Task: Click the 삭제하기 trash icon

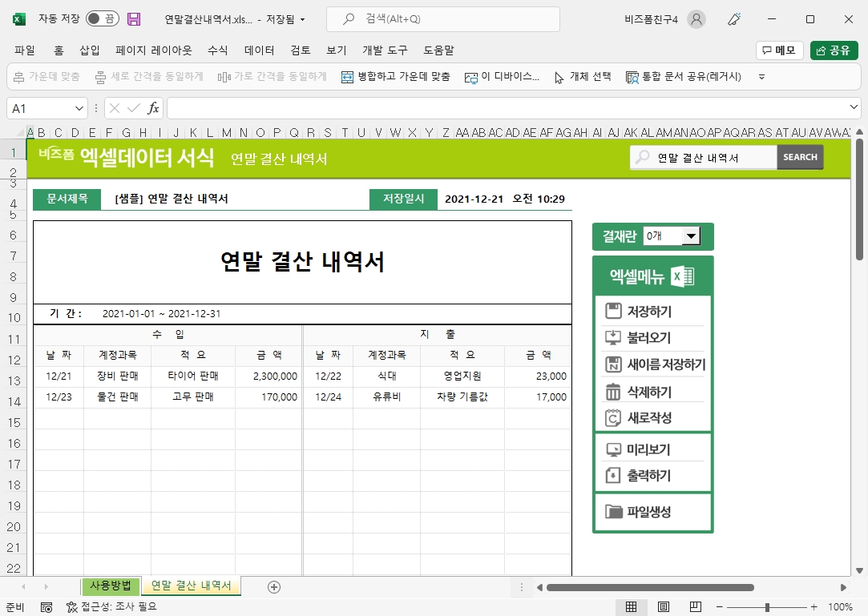Action: 613,392
